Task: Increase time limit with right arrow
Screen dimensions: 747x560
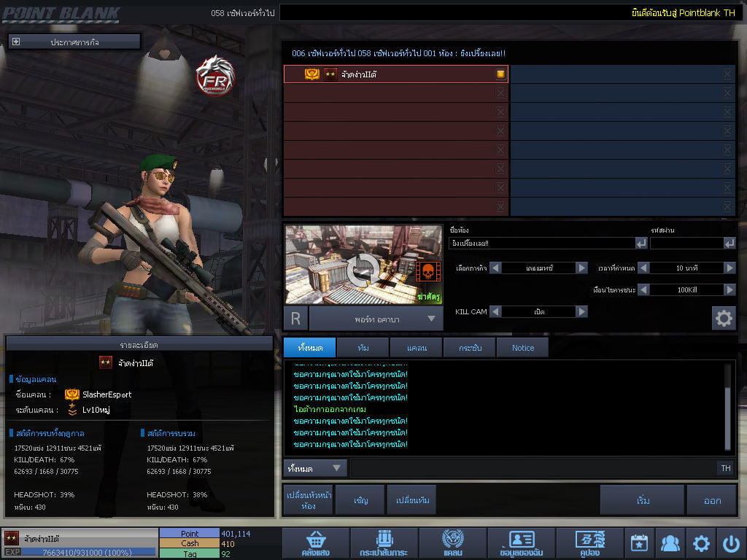Action: 729,268
